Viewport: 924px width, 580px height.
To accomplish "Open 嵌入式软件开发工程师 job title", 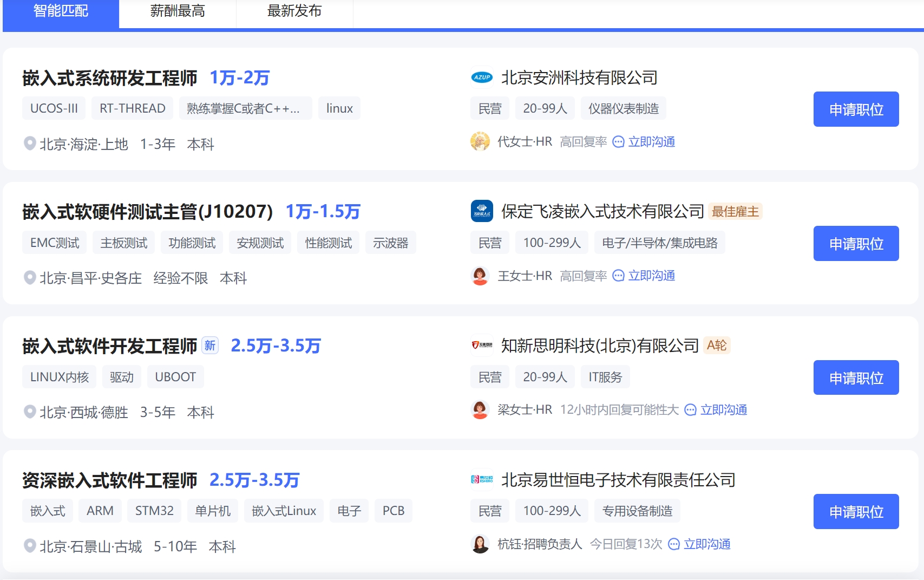I will (x=110, y=346).
